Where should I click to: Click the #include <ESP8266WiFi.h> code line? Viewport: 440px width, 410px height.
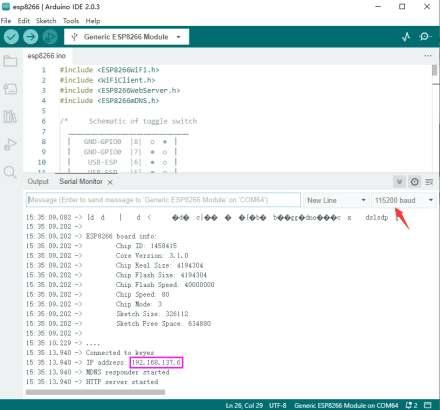coord(109,70)
